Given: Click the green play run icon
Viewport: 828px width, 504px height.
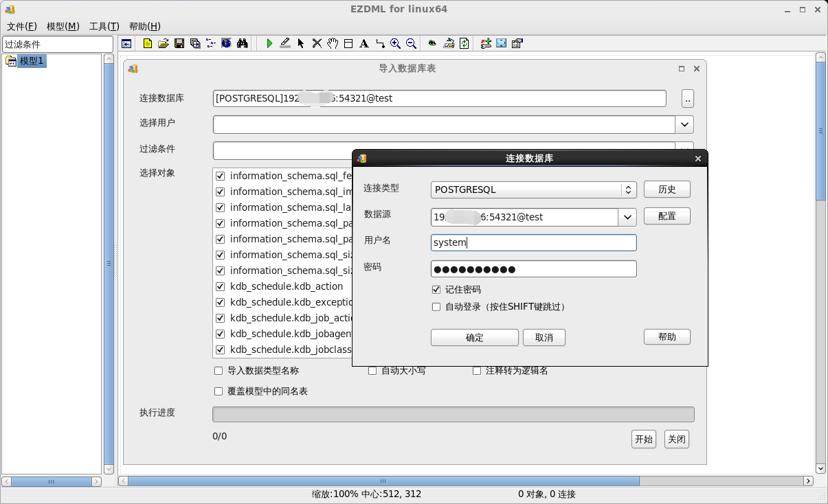Looking at the screenshot, I should (x=269, y=43).
